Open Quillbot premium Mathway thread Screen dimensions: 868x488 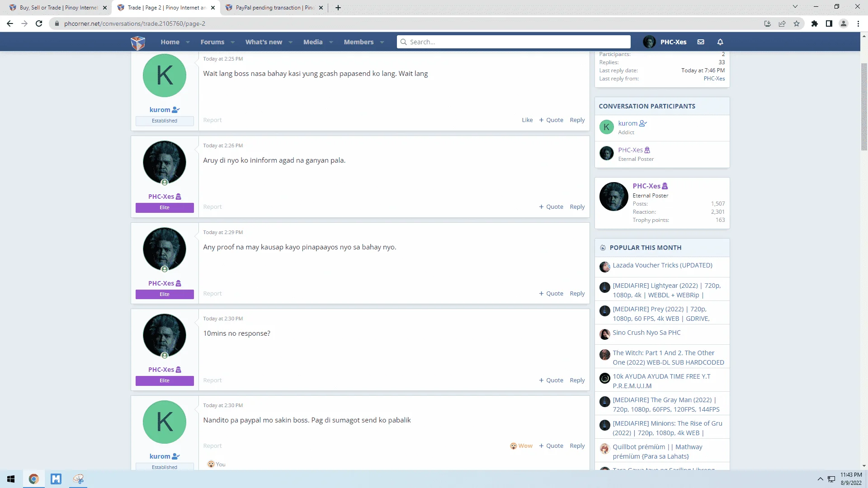pyautogui.click(x=657, y=451)
